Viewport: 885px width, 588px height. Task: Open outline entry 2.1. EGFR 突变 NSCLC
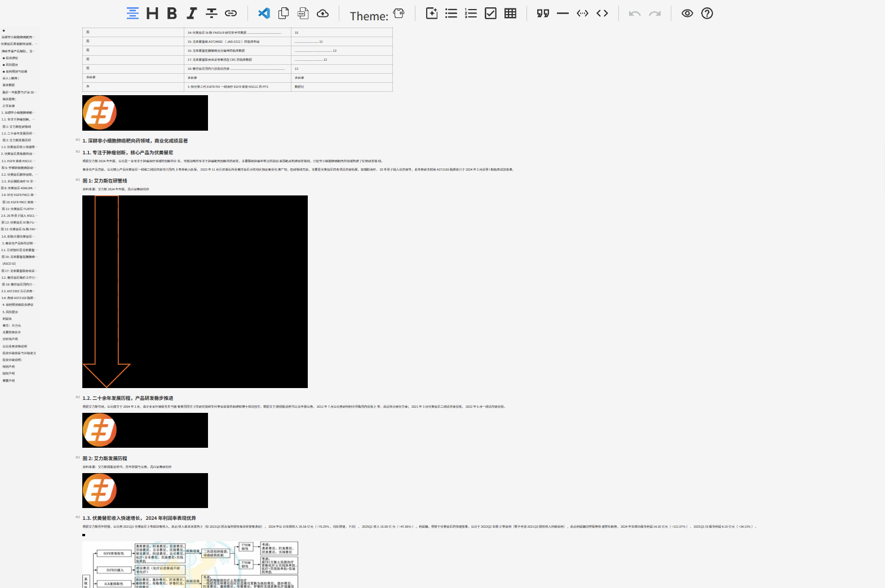(x=17, y=161)
